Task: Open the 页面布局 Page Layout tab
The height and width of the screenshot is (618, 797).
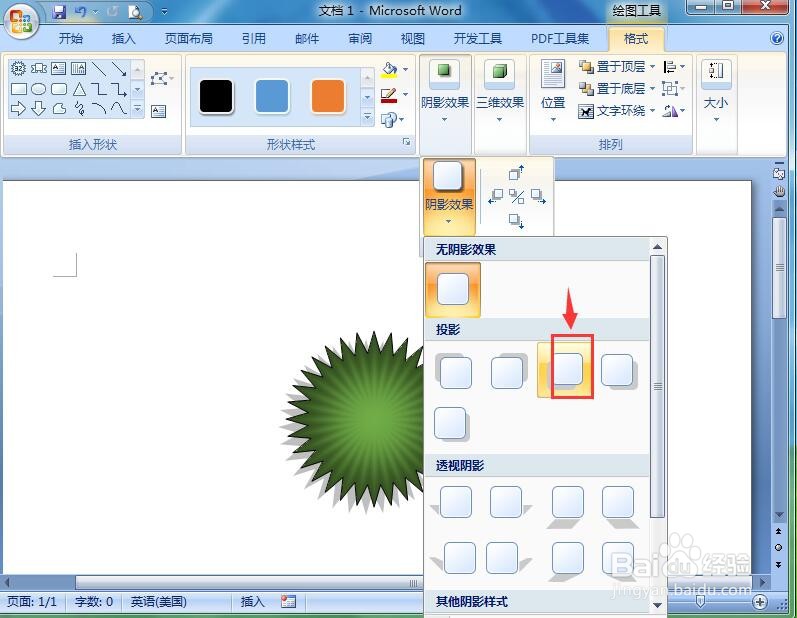Action: point(189,39)
